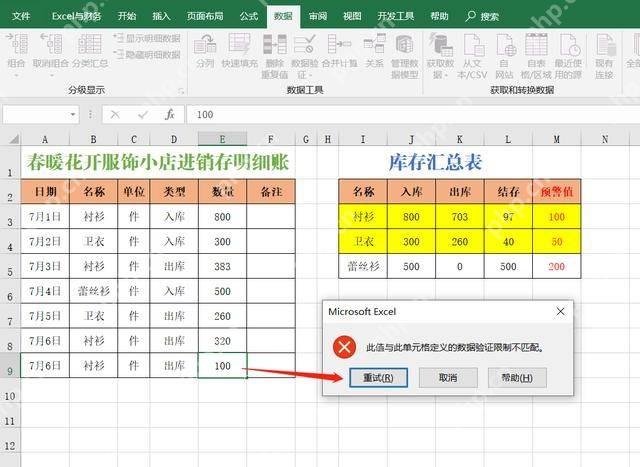Click the cell containing 703
This screenshot has width=640, height=467.
pyautogui.click(x=460, y=216)
